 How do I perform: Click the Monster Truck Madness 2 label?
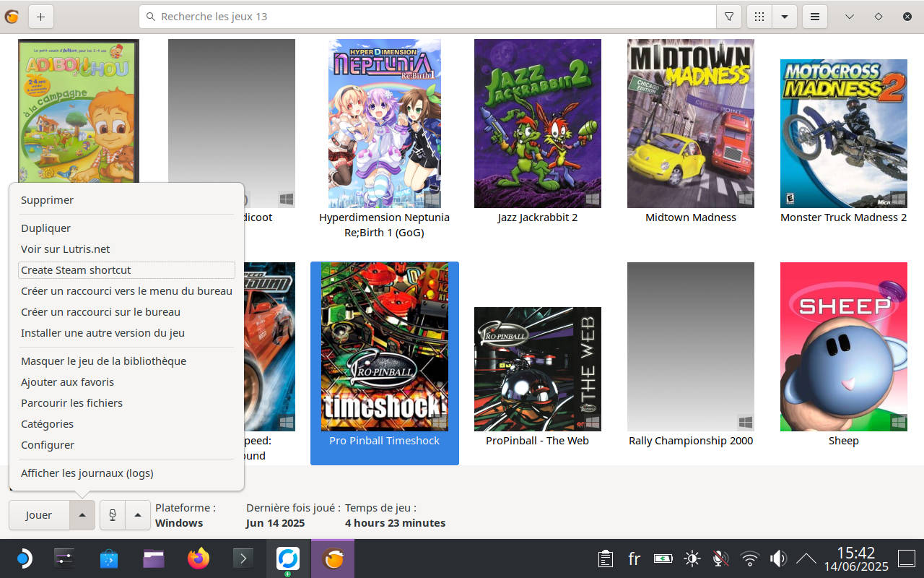click(844, 217)
